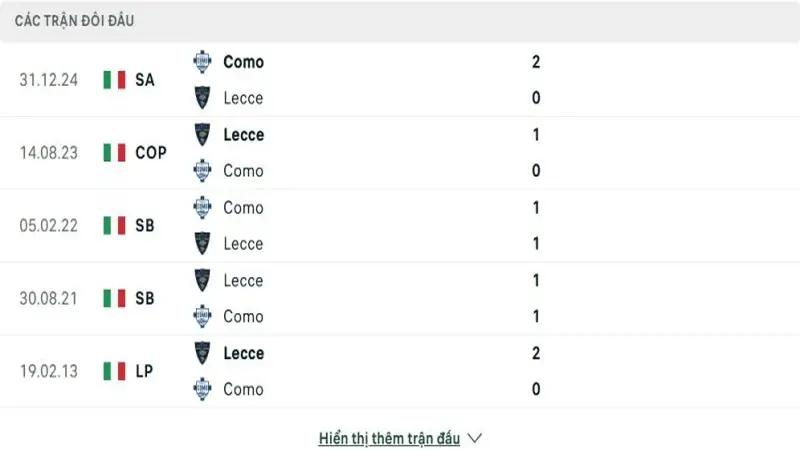Image resolution: width=800 pixels, height=450 pixels.
Task: Click the SB label of the 05.02.22 match
Action: click(x=144, y=226)
